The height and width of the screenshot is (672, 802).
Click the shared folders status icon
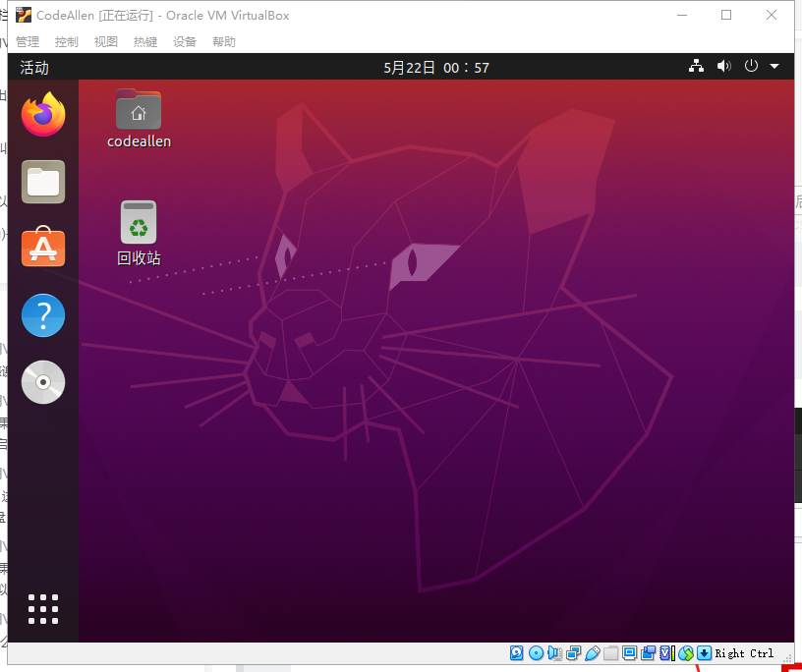pos(610,653)
